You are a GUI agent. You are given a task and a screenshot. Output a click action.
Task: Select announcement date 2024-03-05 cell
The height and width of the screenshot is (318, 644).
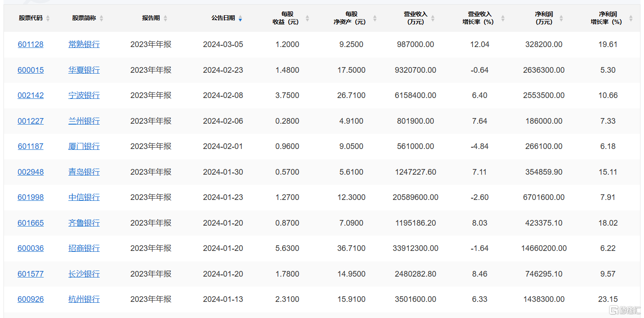click(223, 44)
